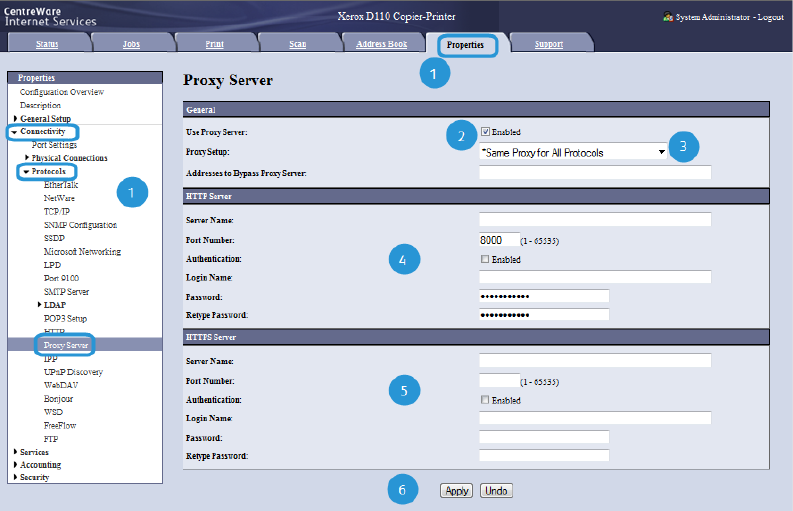Open the Print tab

click(214, 44)
